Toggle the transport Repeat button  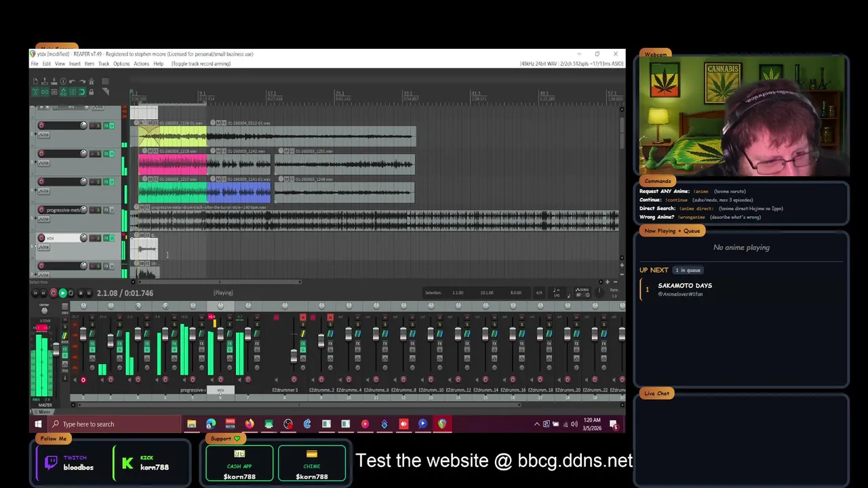pyautogui.click(x=71, y=293)
